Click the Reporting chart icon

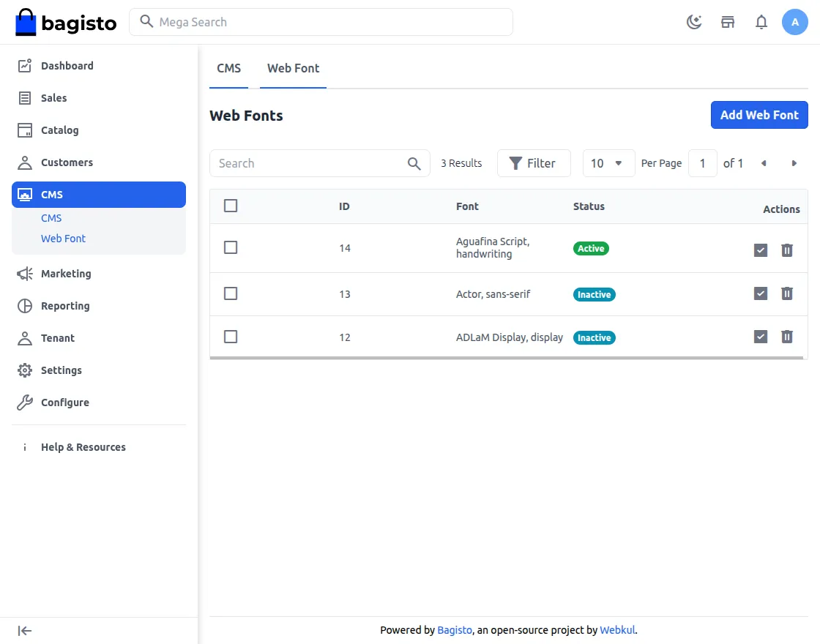click(25, 306)
